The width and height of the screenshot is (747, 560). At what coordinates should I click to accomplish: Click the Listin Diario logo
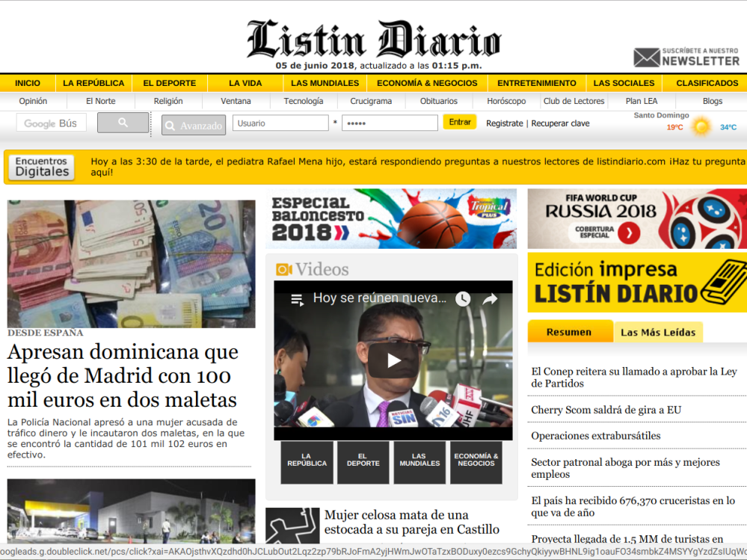pos(373,40)
